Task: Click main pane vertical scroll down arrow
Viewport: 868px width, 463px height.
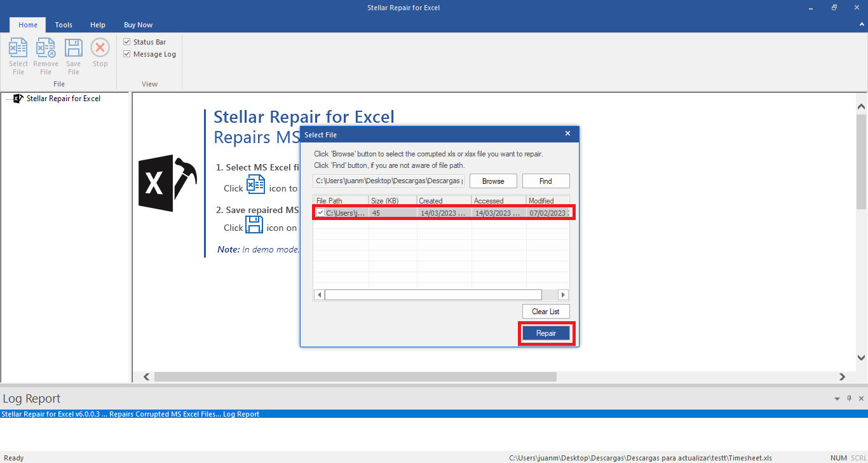Action: [x=862, y=358]
